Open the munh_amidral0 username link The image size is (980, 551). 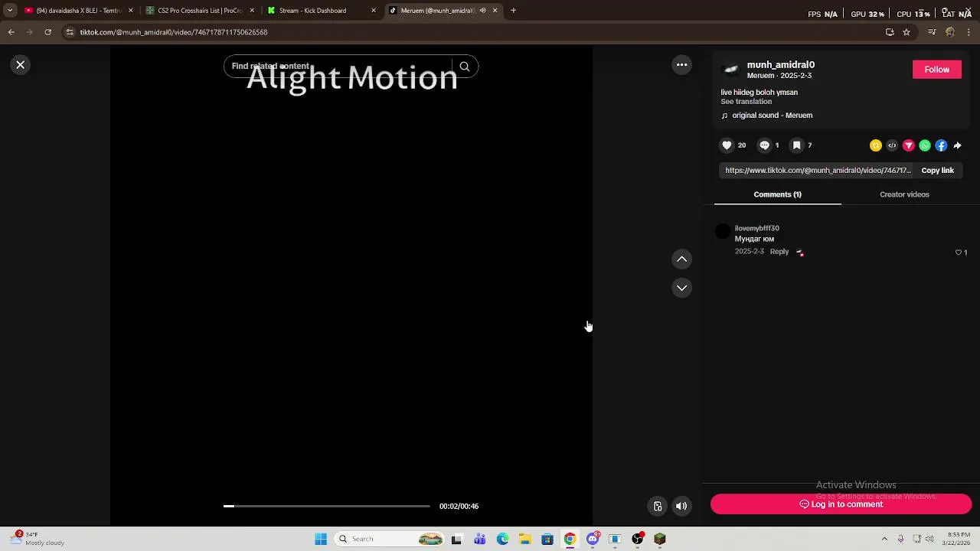(780, 65)
